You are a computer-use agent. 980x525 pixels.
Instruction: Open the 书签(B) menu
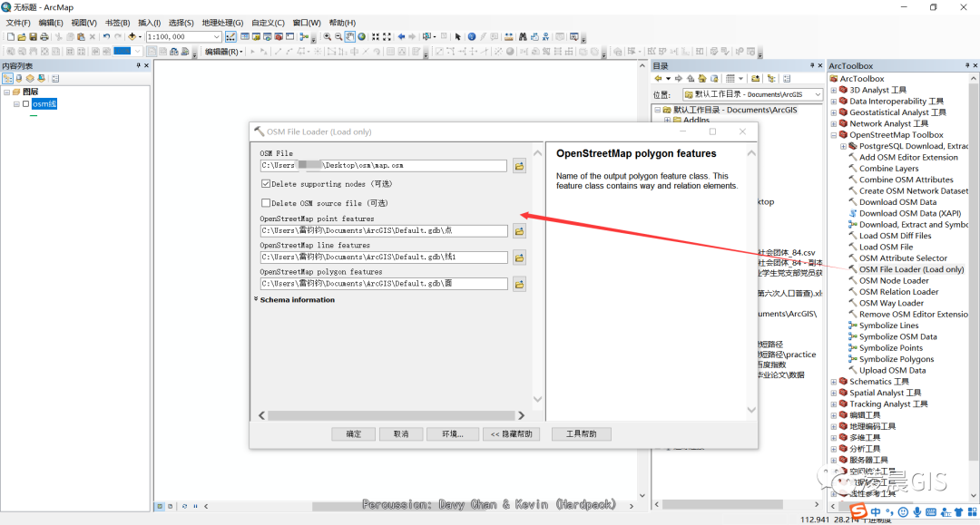[x=117, y=23]
